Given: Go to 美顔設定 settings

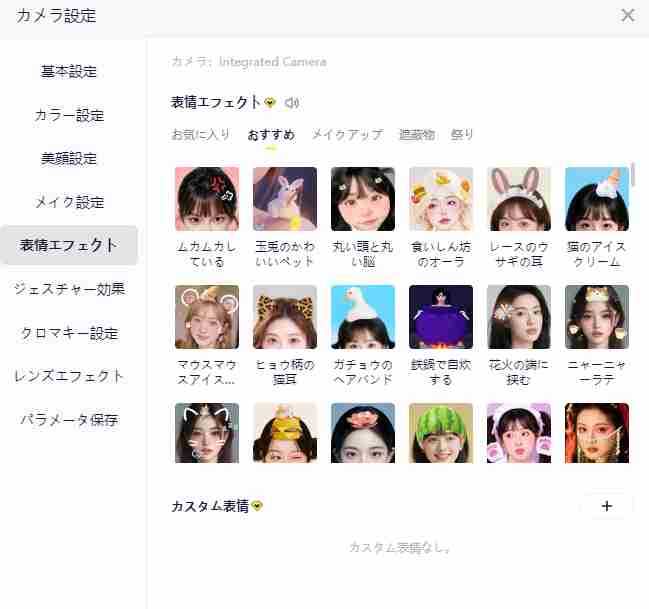Looking at the screenshot, I should (69, 158).
